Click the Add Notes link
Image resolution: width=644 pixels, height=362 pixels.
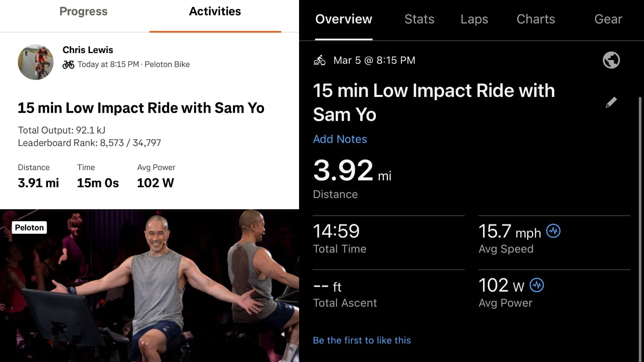click(x=340, y=139)
